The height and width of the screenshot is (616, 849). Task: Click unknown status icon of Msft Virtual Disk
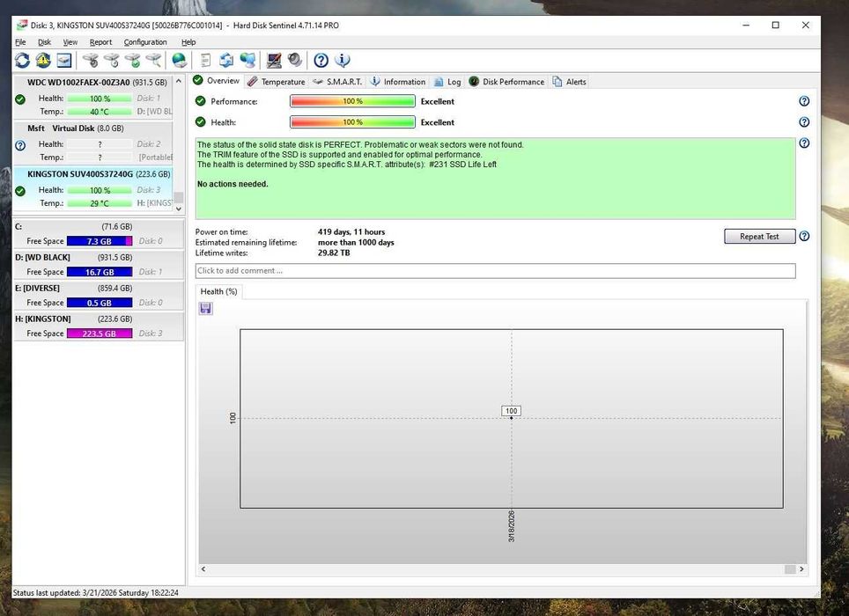point(20,145)
